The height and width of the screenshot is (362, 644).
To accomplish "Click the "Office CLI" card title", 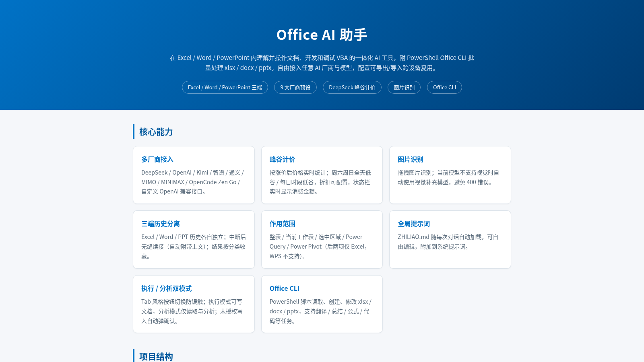I will pyautogui.click(x=285, y=288).
